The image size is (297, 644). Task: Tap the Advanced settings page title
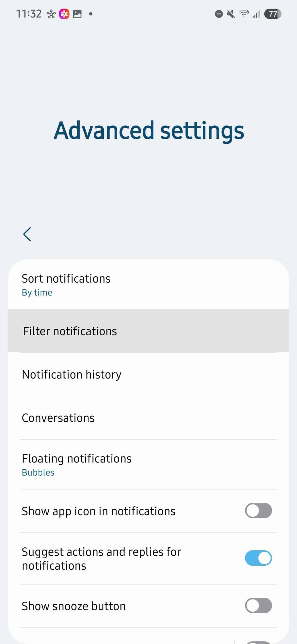pos(149,131)
